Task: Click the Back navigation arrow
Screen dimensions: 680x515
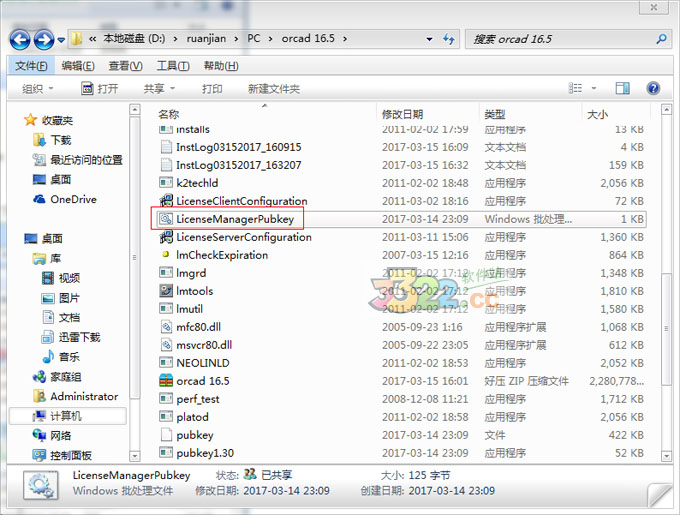Action: pyautogui.click(x=20, y=40)
